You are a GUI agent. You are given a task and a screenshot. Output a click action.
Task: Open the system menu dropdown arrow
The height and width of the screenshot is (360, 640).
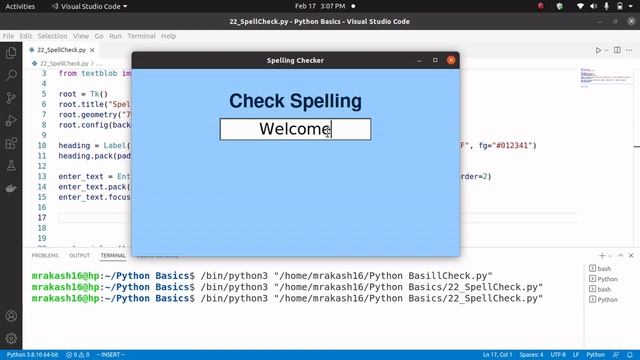630,6
